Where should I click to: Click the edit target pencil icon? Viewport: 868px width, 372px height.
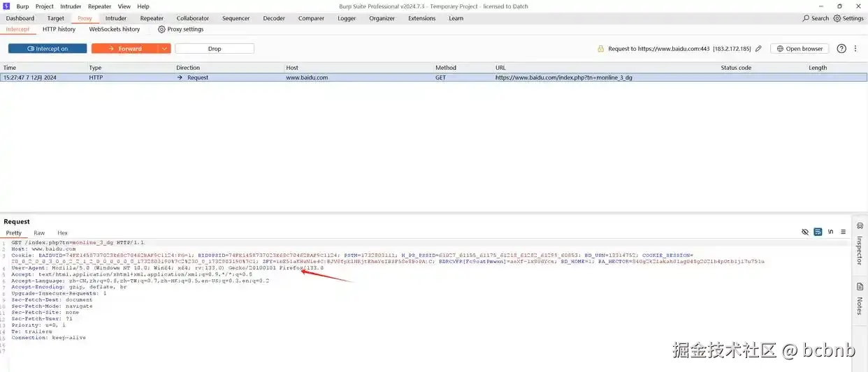tap(758, 49)
